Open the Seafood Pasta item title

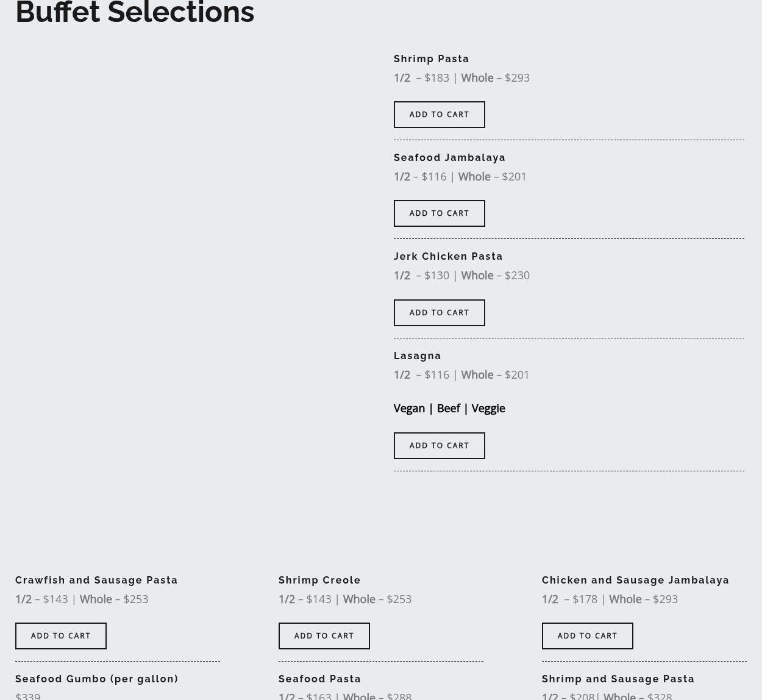click(319, 679)
